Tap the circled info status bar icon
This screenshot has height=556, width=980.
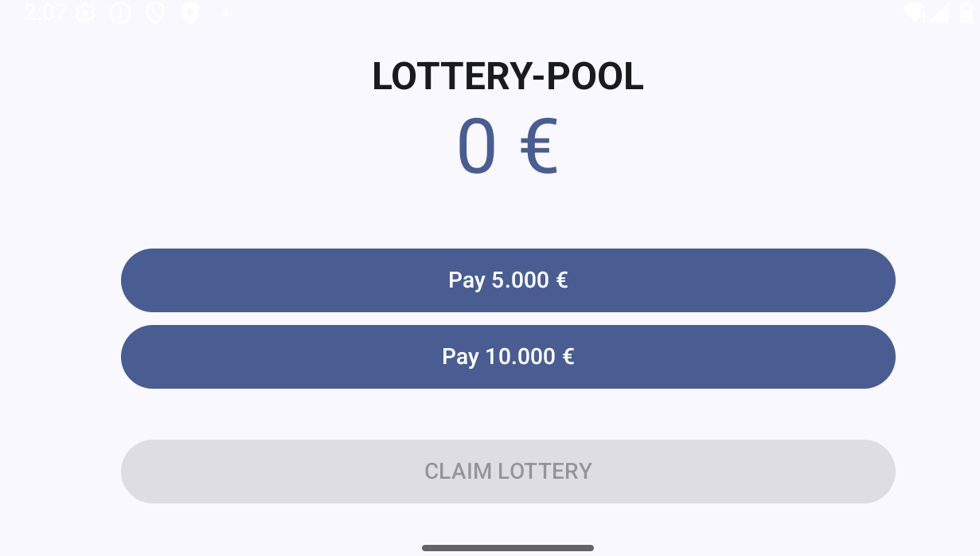pyautogui.click(x=120, y=13)
